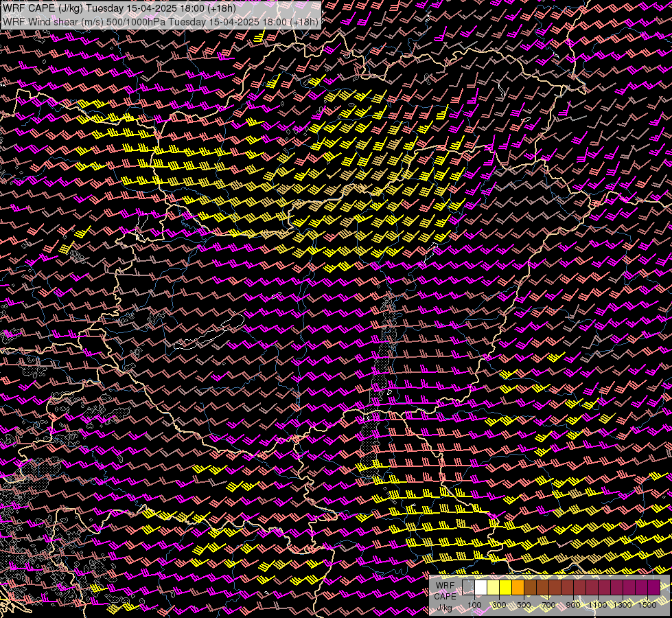Click the J/kg unit label in legend

tap(444, 608)
